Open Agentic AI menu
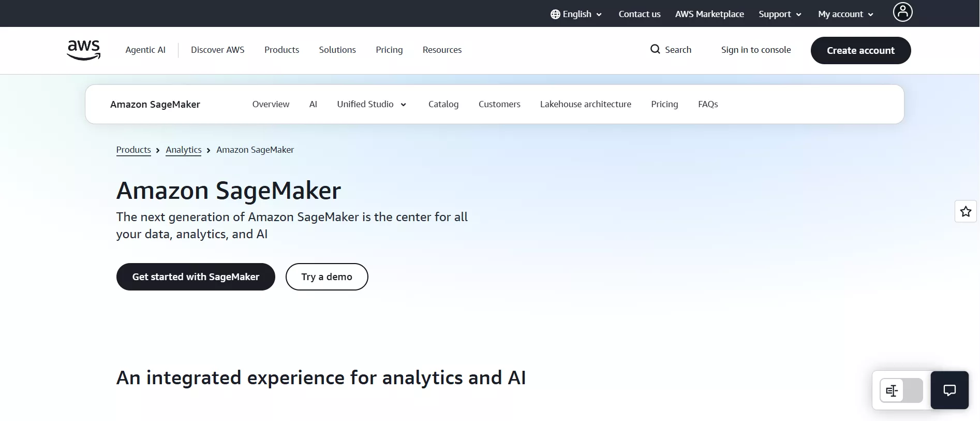Image resolution: width=980 pixels, height=421 pixels. tap(145, 50)
